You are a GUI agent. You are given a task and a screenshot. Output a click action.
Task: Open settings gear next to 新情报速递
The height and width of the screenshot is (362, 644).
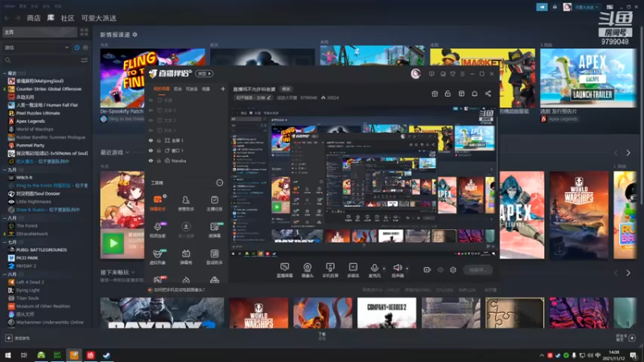[134, 35]
